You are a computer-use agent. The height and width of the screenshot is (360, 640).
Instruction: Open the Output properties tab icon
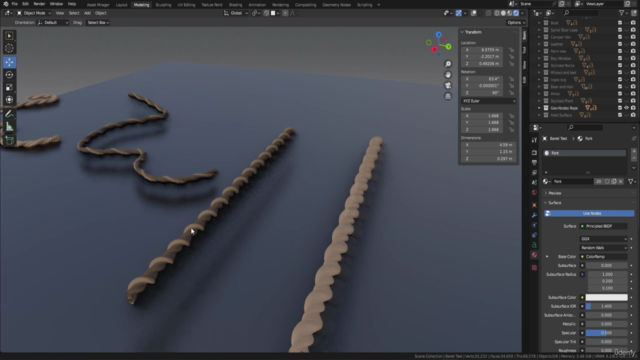click(x=534, y=162)
